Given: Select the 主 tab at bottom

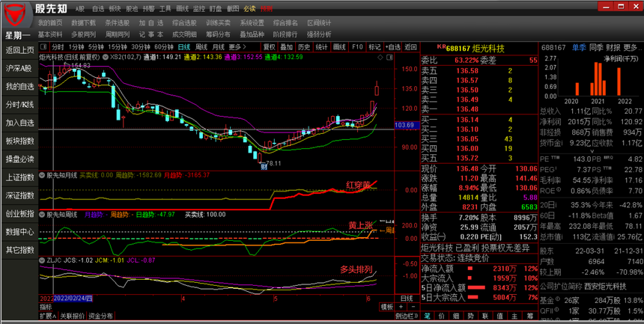Looking at the screenshot, I should click(514, 316).
